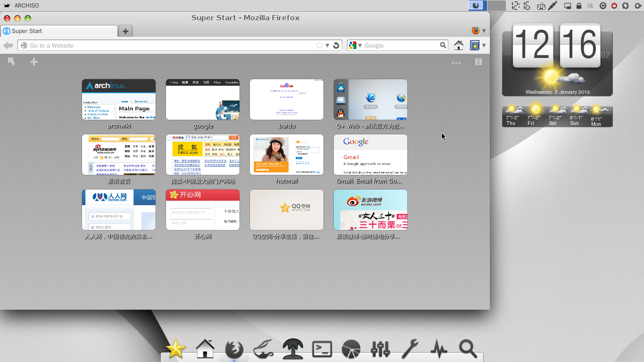Open the Q+ Web thumbnail

click(371, 99)
